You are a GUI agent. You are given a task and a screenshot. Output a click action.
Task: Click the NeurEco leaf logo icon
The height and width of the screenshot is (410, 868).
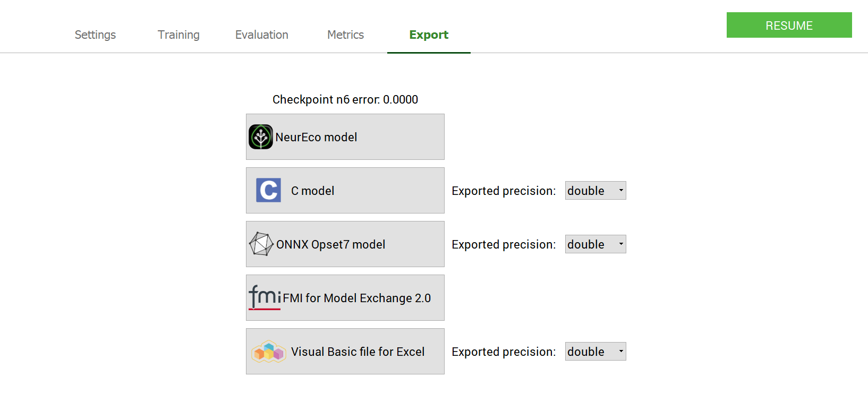[261, 137]
